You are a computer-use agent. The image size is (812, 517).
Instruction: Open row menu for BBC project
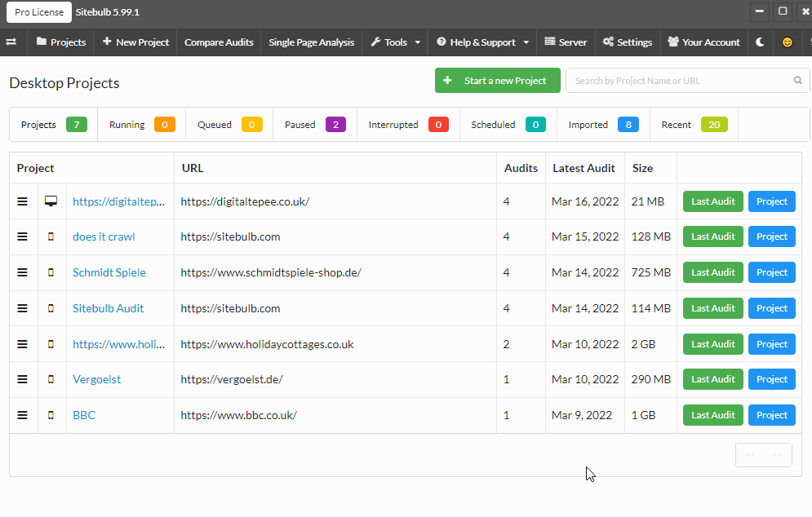coord(22,415)
